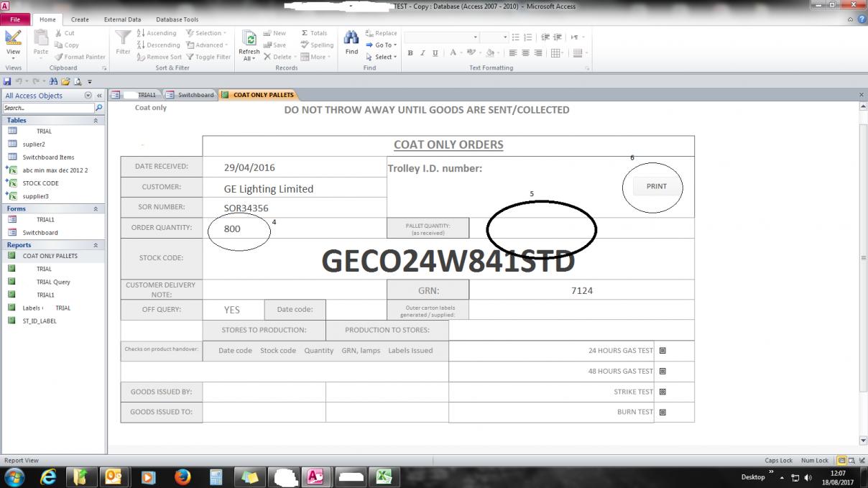Open the font name combo box
Screen dimensions: 868x488
[x=441, y=37]
